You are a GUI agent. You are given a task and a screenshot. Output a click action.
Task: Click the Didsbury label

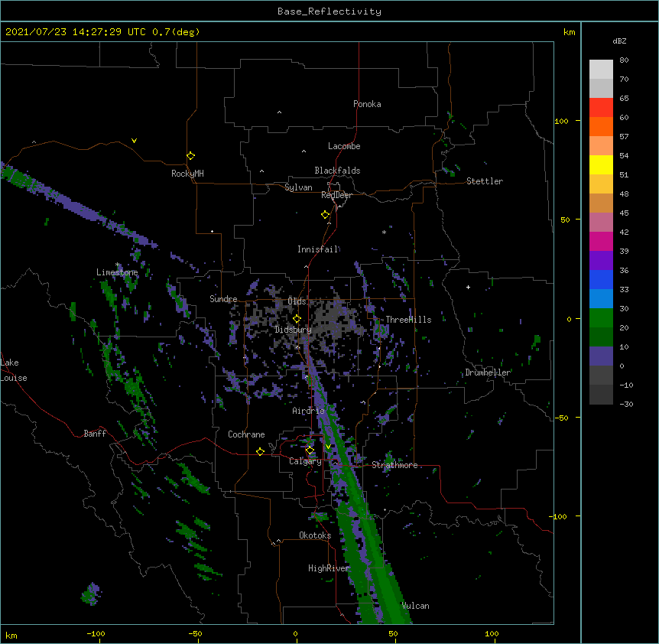(x=294, y=330)
